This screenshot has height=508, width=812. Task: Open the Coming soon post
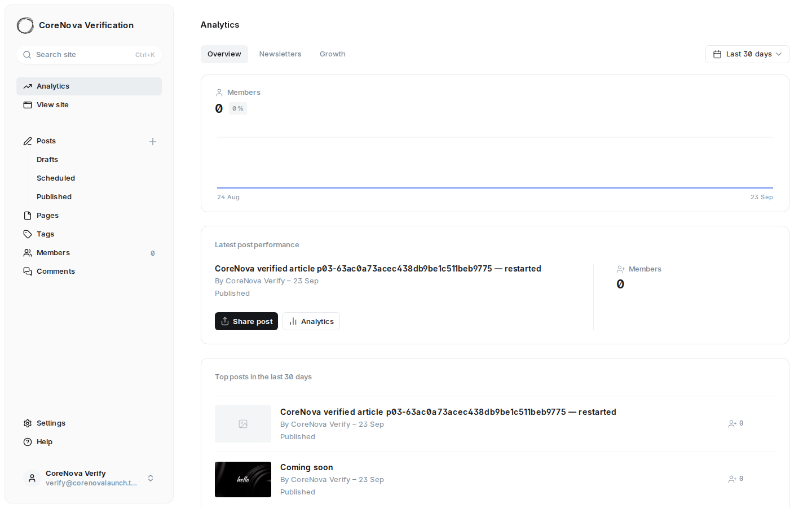307,467
